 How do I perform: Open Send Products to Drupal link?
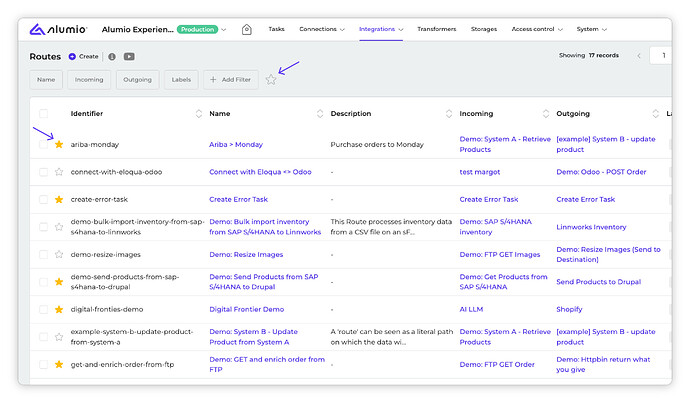(x=598, y=282)
